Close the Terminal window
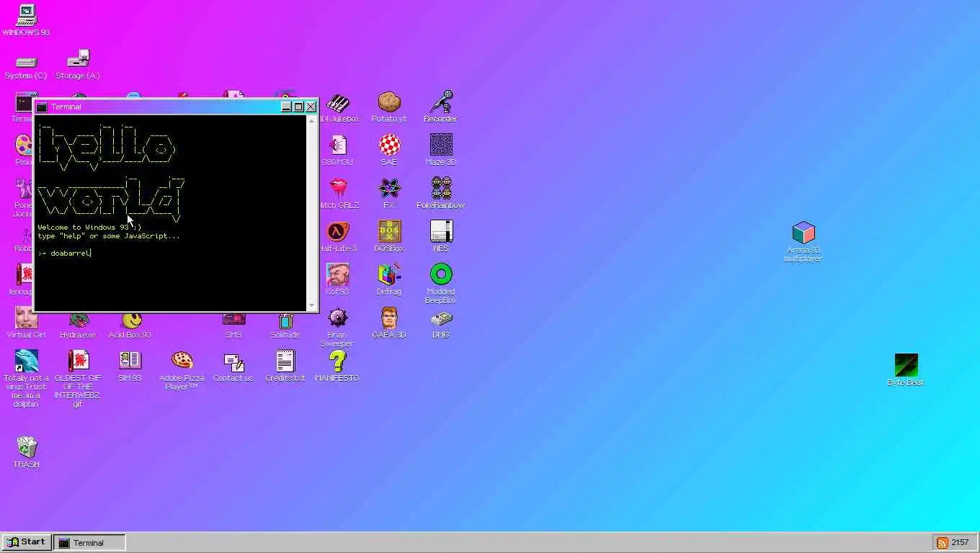980x553 pixels. tap(311, 107)
